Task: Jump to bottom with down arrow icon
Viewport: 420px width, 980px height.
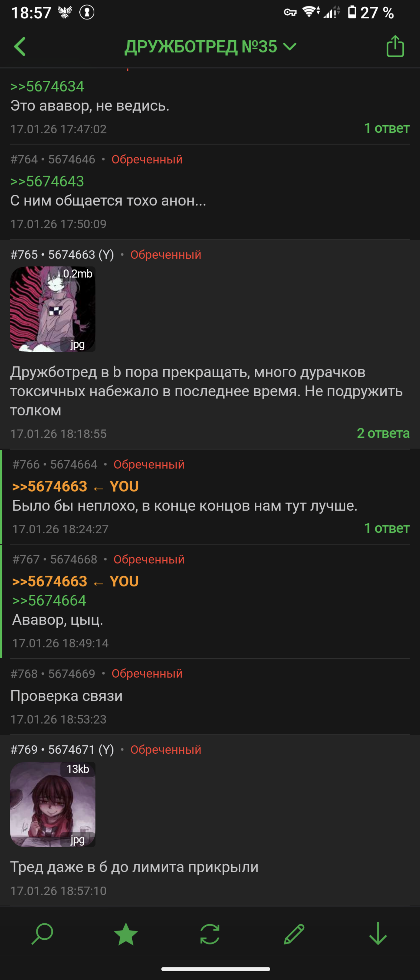Action: [378, 934]
